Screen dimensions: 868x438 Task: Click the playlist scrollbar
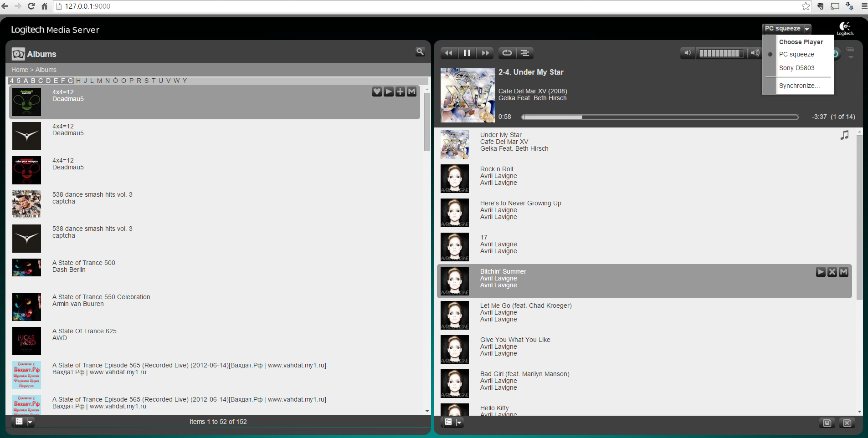point(859,217)
